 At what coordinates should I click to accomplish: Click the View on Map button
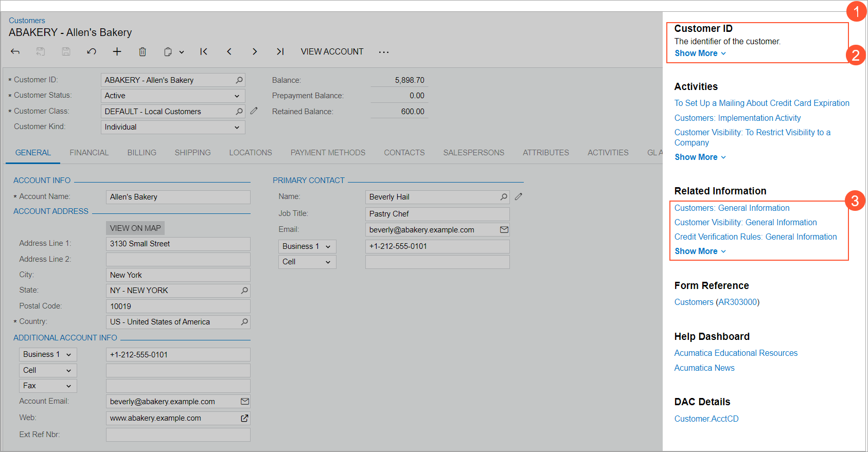(135, 228)
